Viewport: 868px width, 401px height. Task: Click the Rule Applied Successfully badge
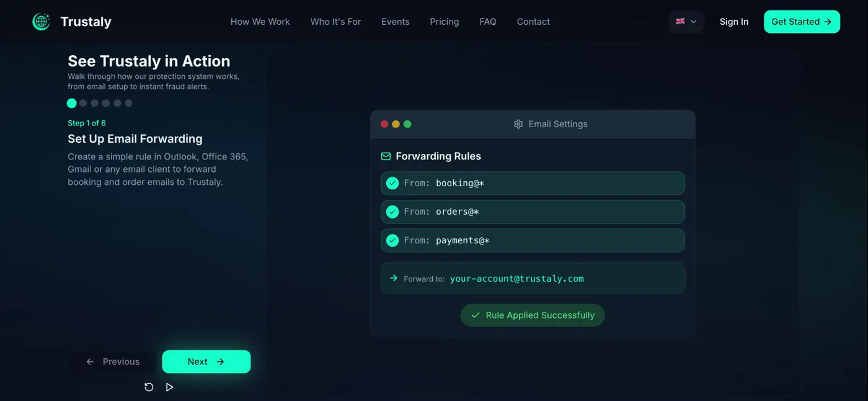533,315
